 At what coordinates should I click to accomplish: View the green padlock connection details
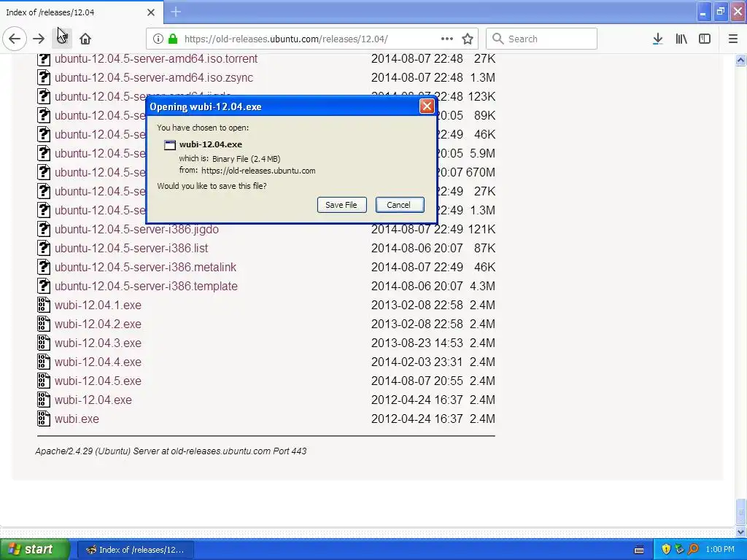(x=173, y=39)
